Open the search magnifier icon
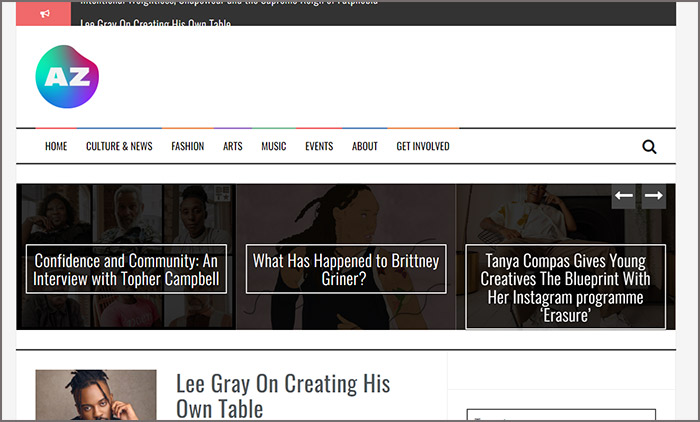Image resolution: width=700 pixels, height=422 pixels. (649, 146)
